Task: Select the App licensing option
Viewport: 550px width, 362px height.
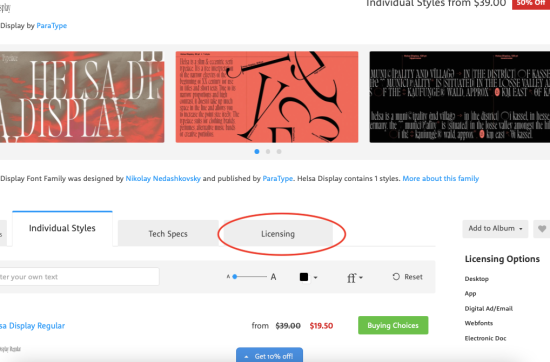Action: (x=470, y=294)
